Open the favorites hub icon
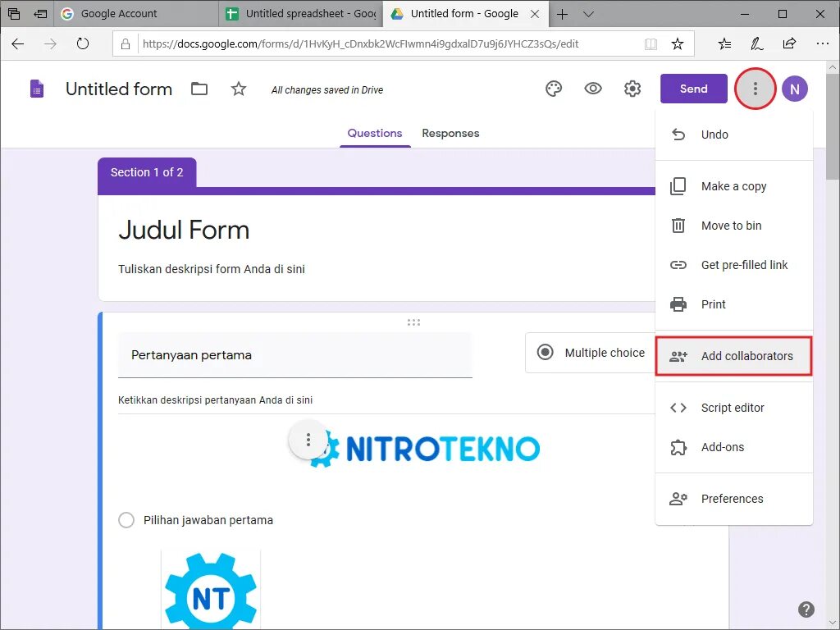Screen dimensions: 840x630 724,44
